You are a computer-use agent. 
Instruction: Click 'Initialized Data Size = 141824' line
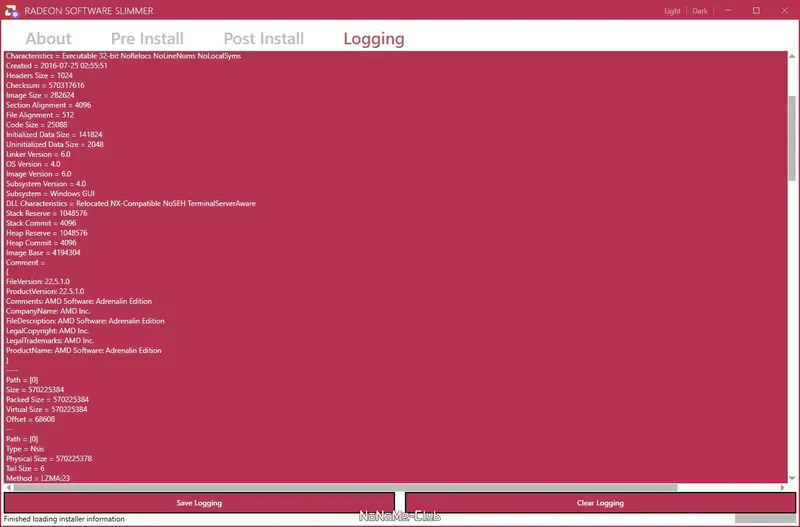54,134
